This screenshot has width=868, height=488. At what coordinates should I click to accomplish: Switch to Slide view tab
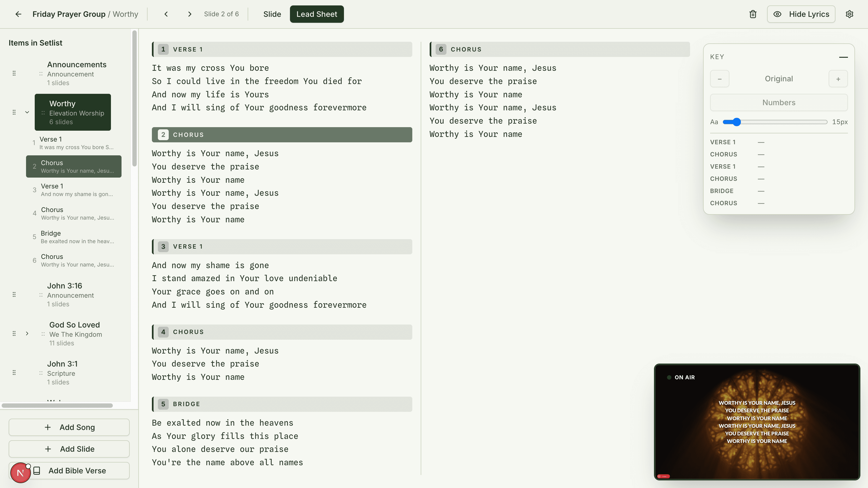[x=272, y=14]
